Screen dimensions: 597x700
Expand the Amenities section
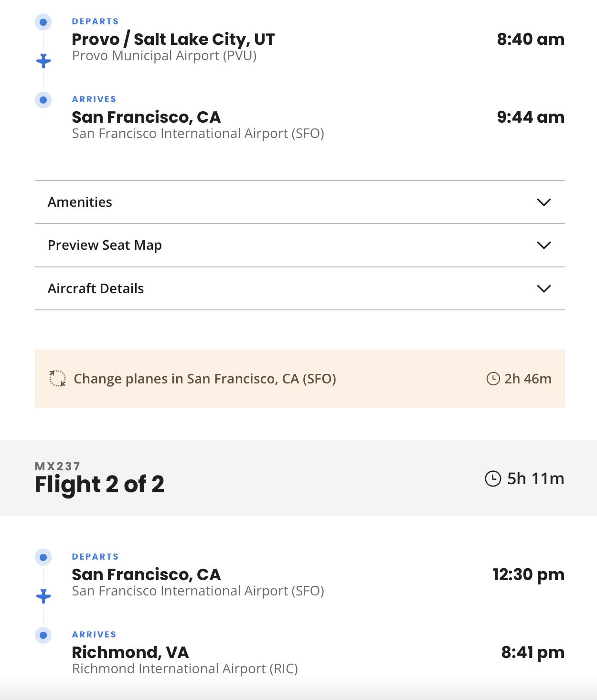pos(80,202)
